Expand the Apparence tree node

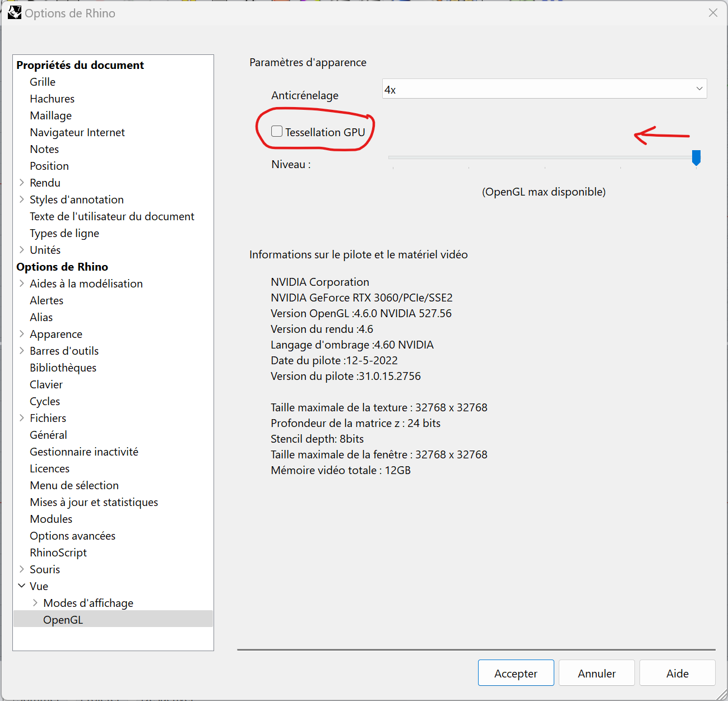coord(21,334)
